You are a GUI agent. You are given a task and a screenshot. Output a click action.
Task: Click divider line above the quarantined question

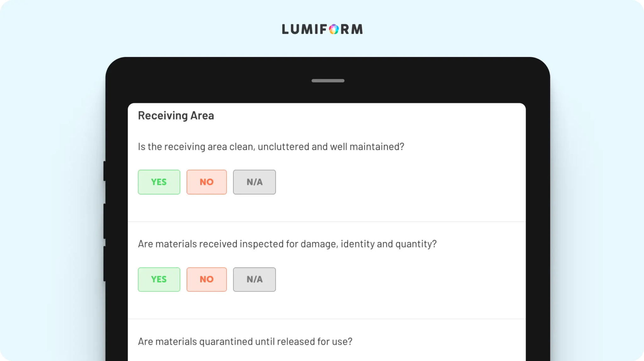point(327,319)
